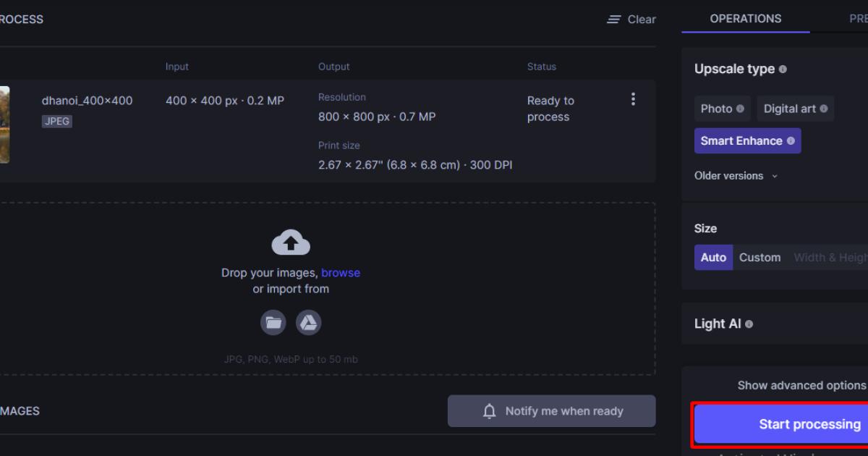
Task: Click the Start processing button
Action: point(809,424)
